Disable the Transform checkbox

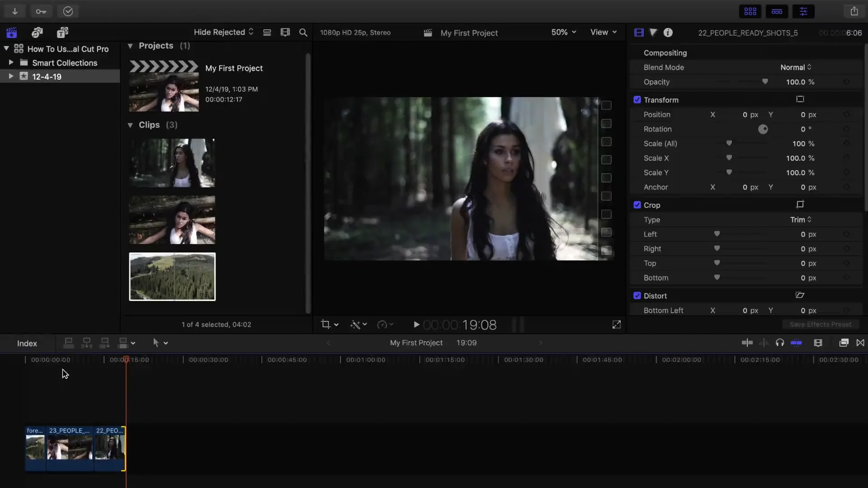[x=637, y=100]
